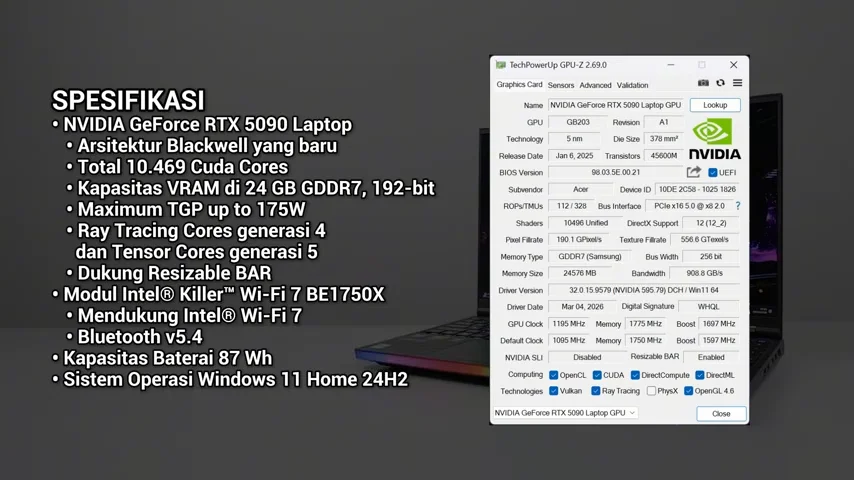The image size is (854, 480).
Task: Toggle the CUDA checkbox
Action: (597, 375)
